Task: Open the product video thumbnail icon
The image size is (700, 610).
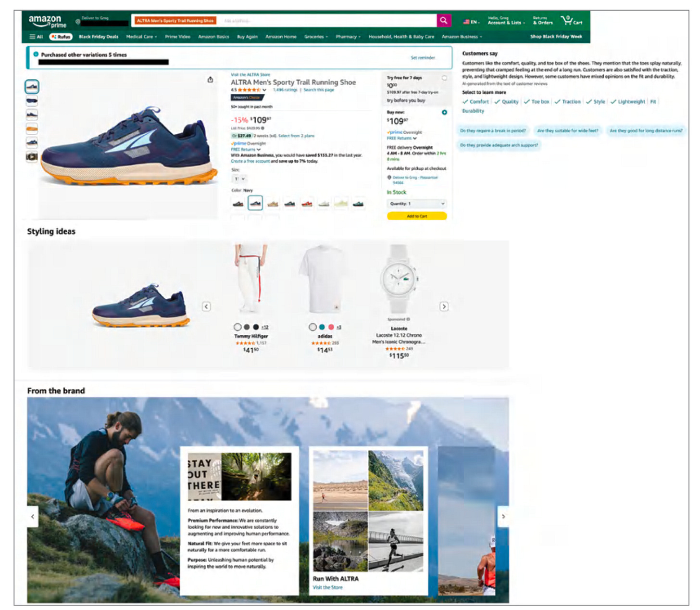Action: coord(32,156)
